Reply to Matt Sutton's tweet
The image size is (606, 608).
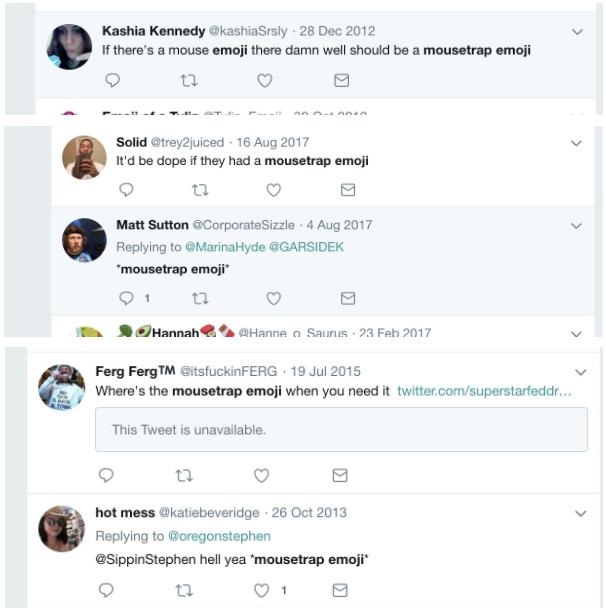click(x=126, y=297)
